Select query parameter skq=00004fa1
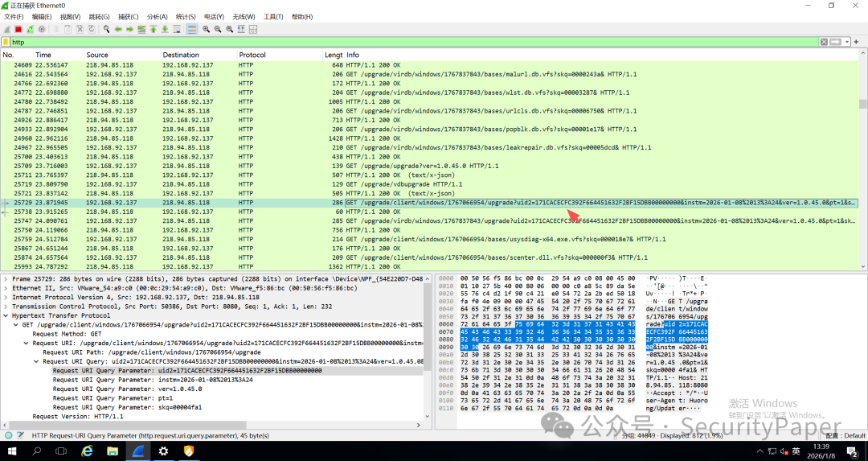This screenshot has height=461, width=868. (x=127, y=407)
